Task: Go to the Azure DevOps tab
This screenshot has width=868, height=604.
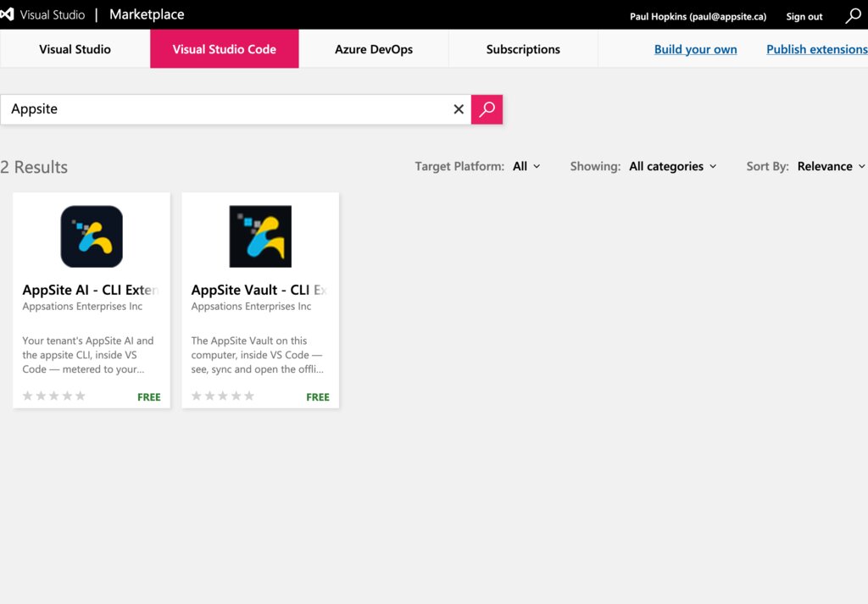Action: pos(374,48)
